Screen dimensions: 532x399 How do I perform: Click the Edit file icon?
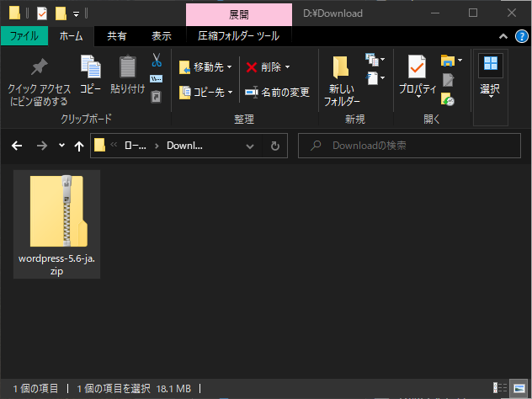(448, 81)
